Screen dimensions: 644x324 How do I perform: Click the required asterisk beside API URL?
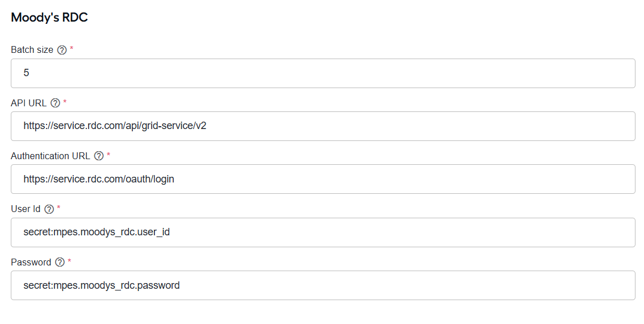point(65,102)
